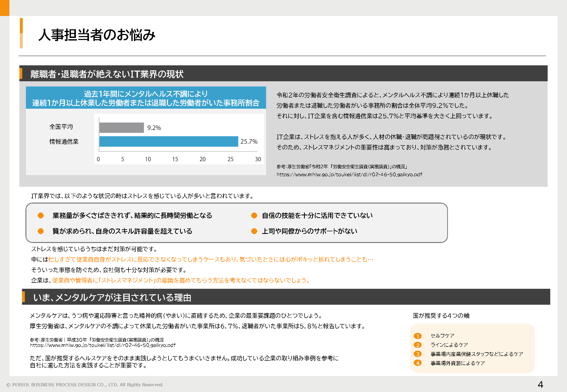Click the blue chart title banner
The width and height of the screenshot is (567, 392).
click(146, 98)
